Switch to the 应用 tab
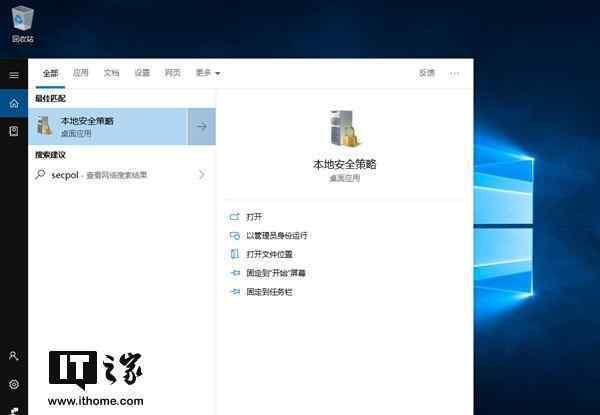The image size is (600, 415). [x=81, y=73]
